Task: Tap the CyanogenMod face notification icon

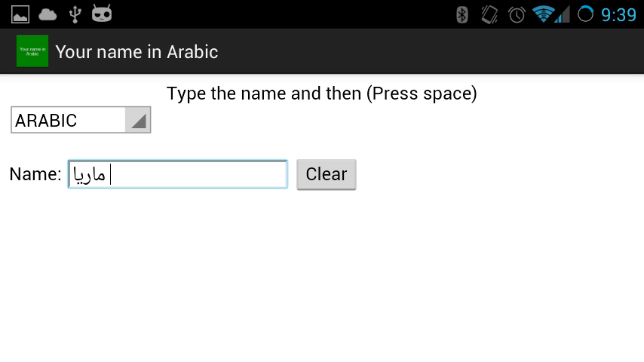Action: [102, 14]
